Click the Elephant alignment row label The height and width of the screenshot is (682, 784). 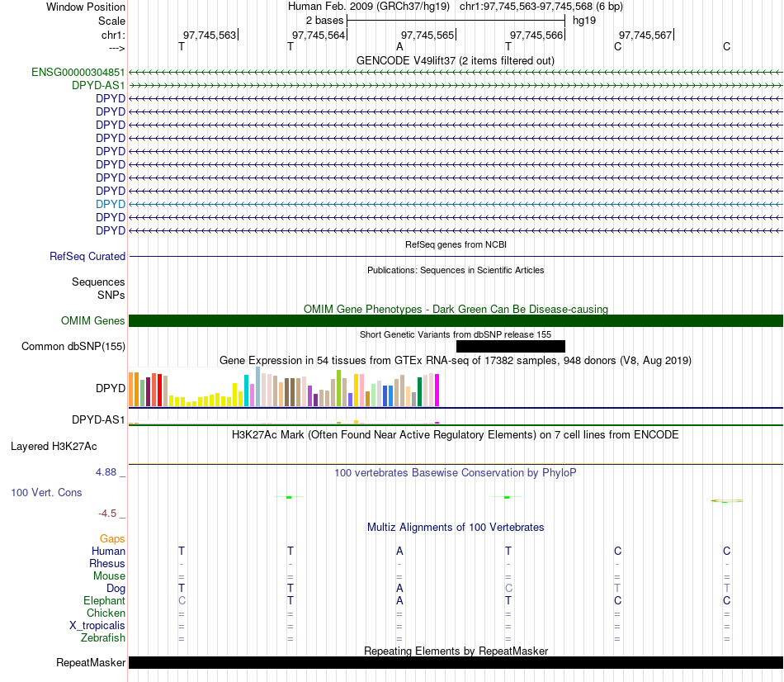104,600
